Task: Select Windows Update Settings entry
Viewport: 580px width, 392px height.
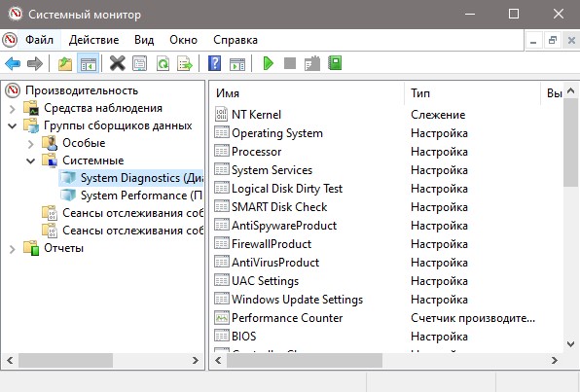Action: click(297, 300)
